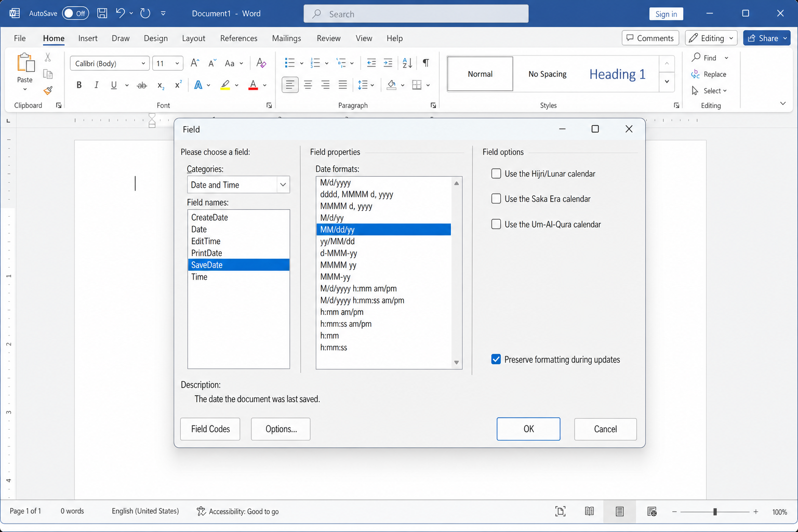The height and width of the screenshot is (532, 798).
Task: Click the Undo arrow icon
Action: tap(120, 14)
